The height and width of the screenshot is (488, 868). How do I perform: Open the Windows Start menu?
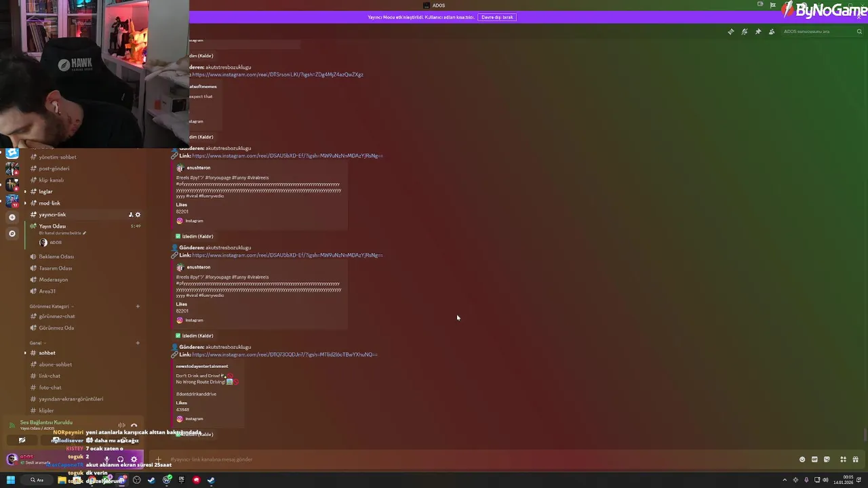point(11,480)
